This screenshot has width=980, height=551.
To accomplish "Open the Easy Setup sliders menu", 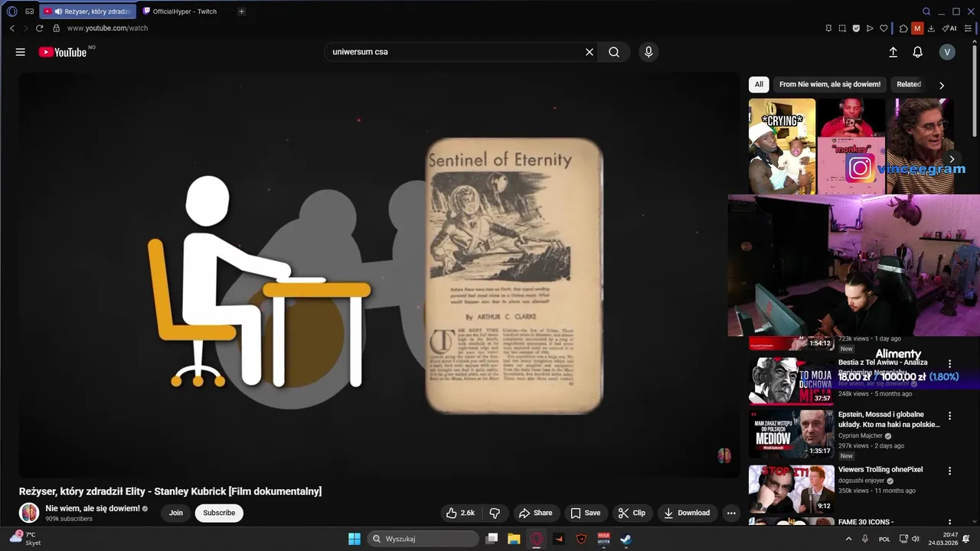I will (968, 28).
